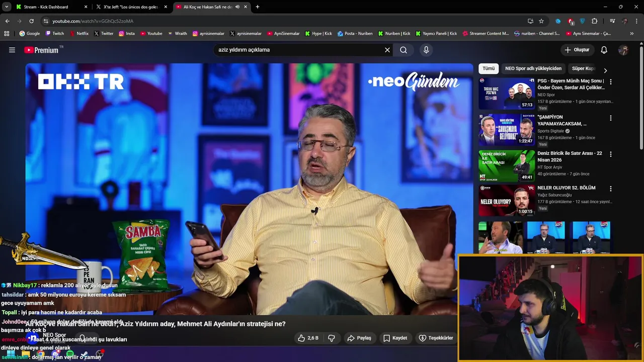Select the Tümü filter chip

pyautogui.click(x=489, y=68)
